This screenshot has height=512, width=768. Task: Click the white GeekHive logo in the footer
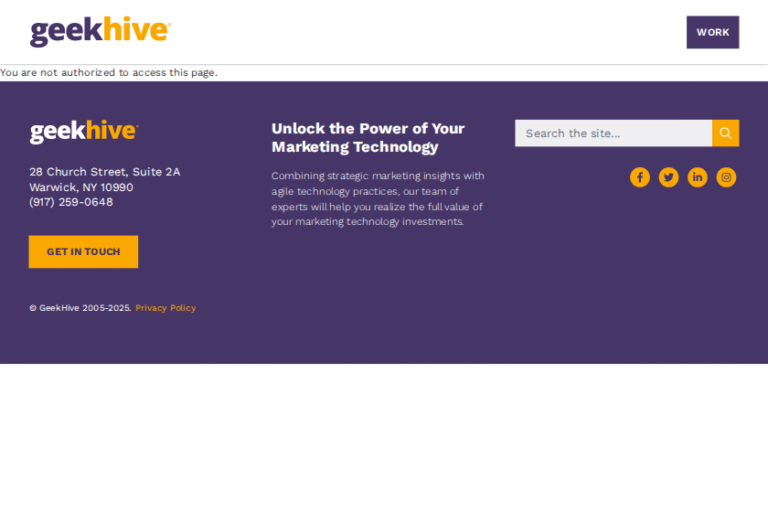point(83,132)
